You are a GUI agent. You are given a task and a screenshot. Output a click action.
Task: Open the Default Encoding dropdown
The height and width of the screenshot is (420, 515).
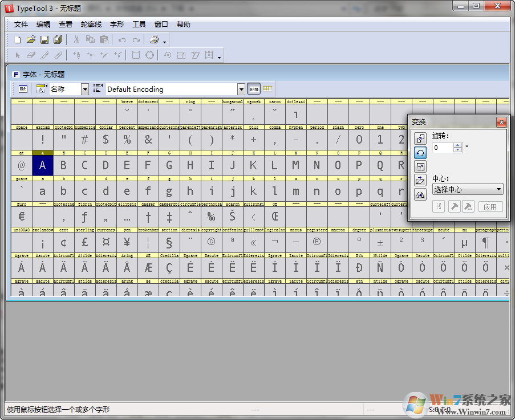point(241,89)
